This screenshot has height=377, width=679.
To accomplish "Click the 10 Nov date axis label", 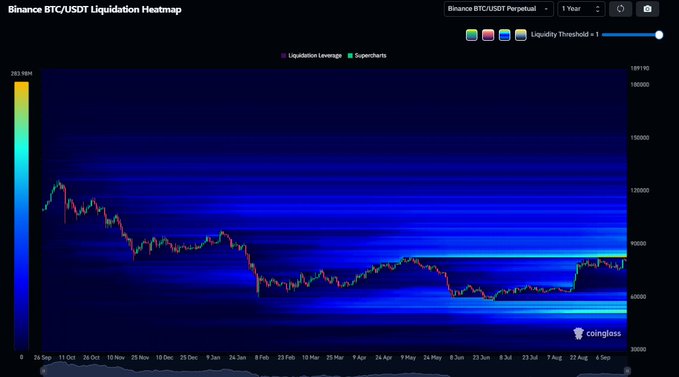I will (116, 358).
